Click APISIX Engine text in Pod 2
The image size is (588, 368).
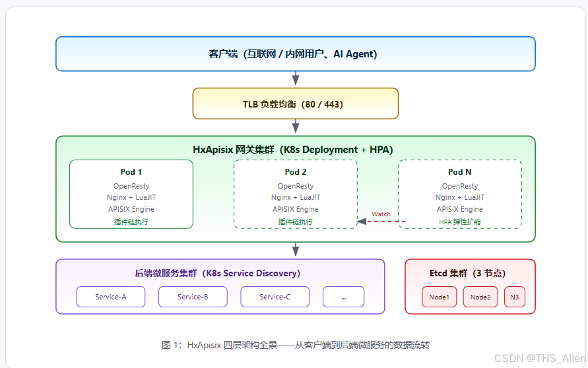[296, 209]
